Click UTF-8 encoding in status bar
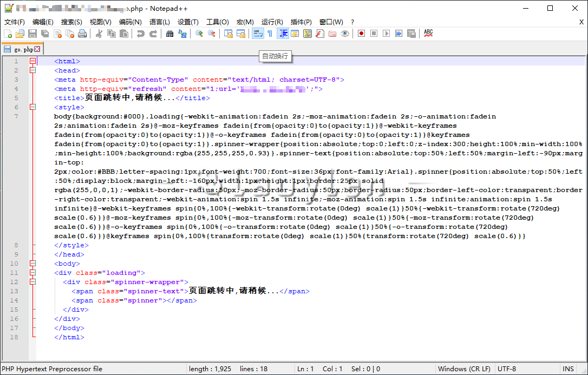This screenshot has width=588, height=375. 507,369
